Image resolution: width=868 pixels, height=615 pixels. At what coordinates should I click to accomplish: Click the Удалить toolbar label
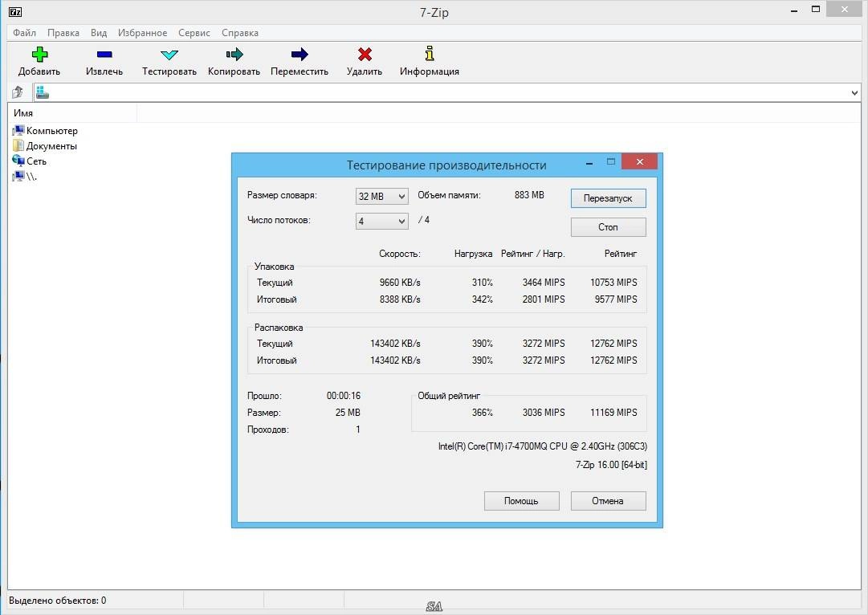(365, 71)
